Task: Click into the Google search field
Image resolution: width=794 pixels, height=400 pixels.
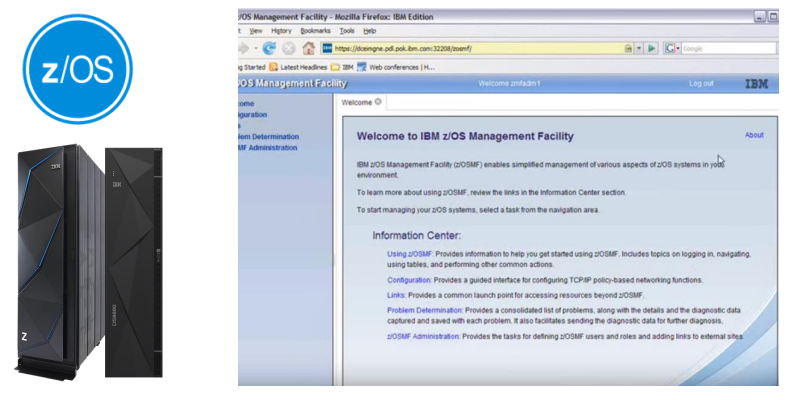Action: [x=728, y=49]
